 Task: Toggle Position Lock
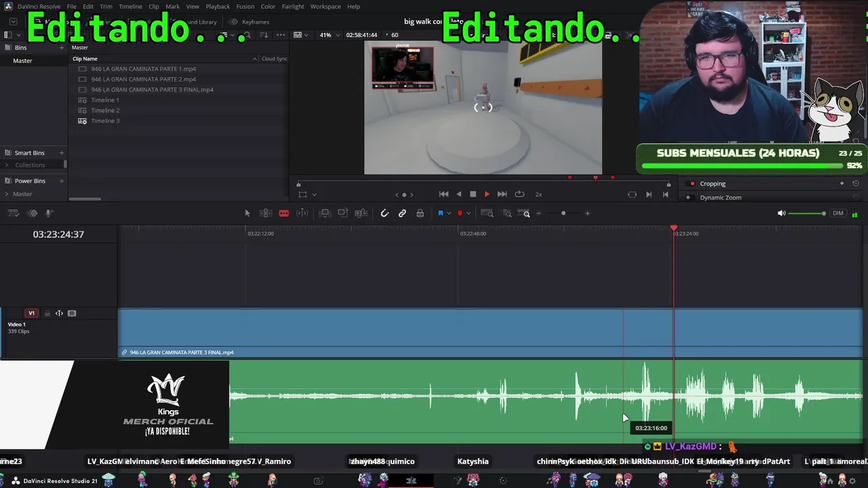click(x=420, y=213)
